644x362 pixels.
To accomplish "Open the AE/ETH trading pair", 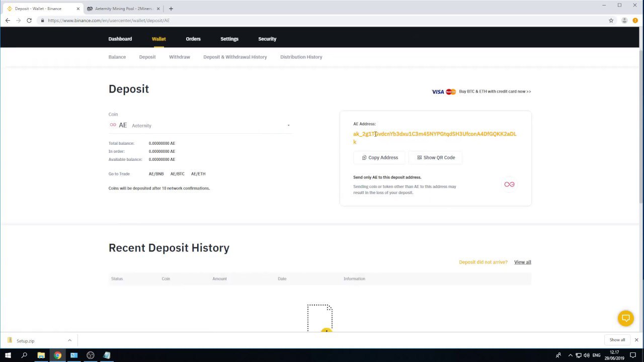I will click(x=198, y=174).
